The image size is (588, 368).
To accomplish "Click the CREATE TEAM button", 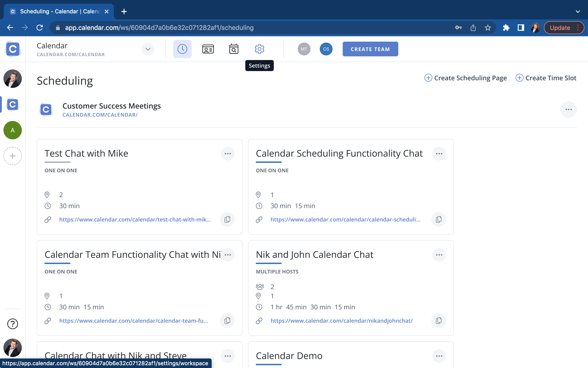I will click(x=370, y=49).
